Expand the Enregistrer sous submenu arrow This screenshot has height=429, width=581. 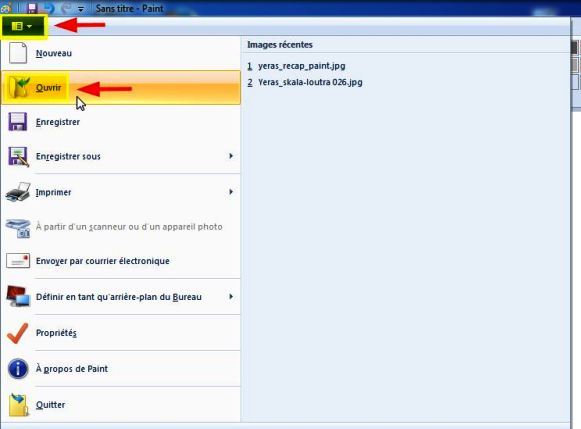tap(231, 156)
